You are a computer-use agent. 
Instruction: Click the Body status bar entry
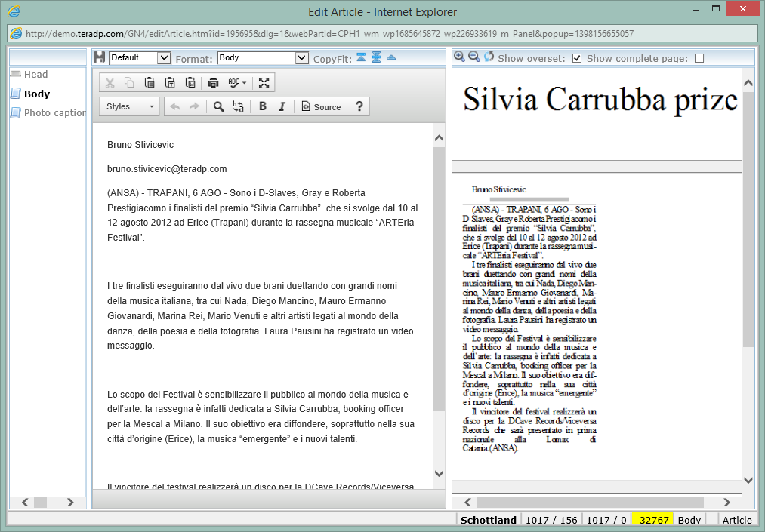click(689, 520)
